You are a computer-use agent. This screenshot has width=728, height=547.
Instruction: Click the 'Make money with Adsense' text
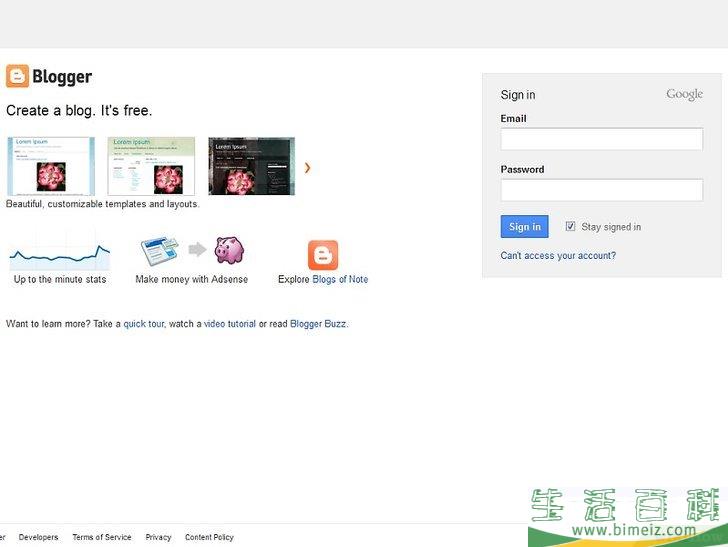(192, 279)
